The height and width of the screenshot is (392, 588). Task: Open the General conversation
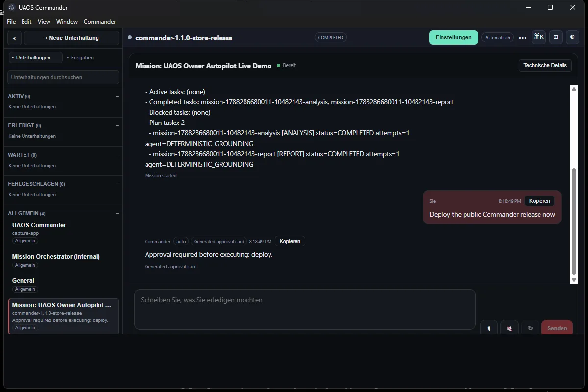[x=63, y=284]
